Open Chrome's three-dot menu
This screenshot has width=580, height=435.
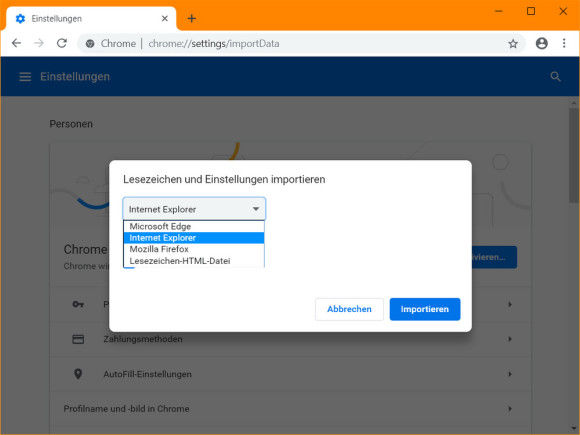(x=564, y=43)
